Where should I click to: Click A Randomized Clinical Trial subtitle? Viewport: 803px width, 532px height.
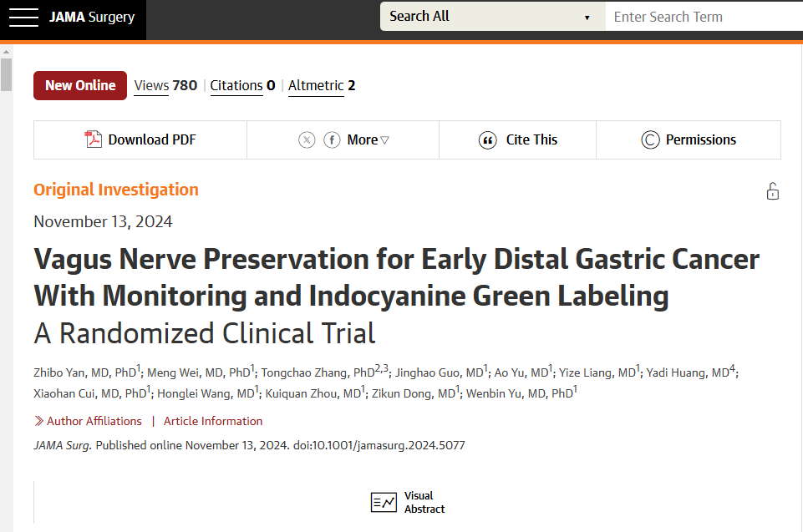(x=205, y=333)
